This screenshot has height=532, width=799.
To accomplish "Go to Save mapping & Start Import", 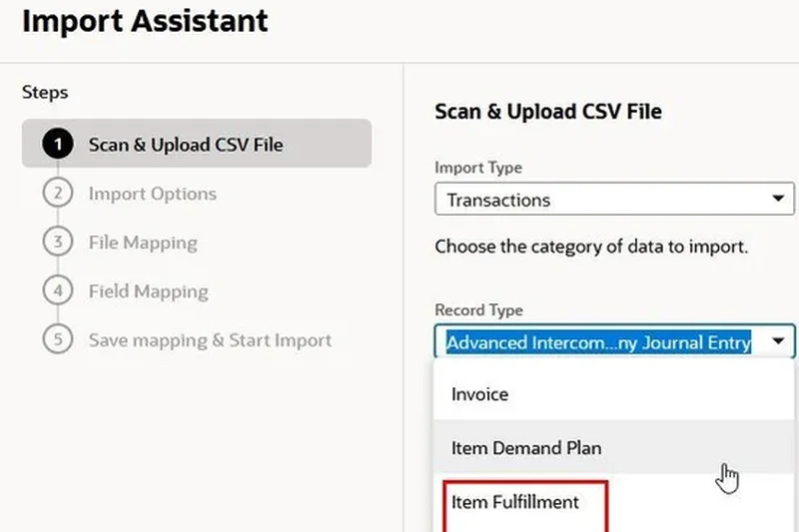I will [210, 340].
